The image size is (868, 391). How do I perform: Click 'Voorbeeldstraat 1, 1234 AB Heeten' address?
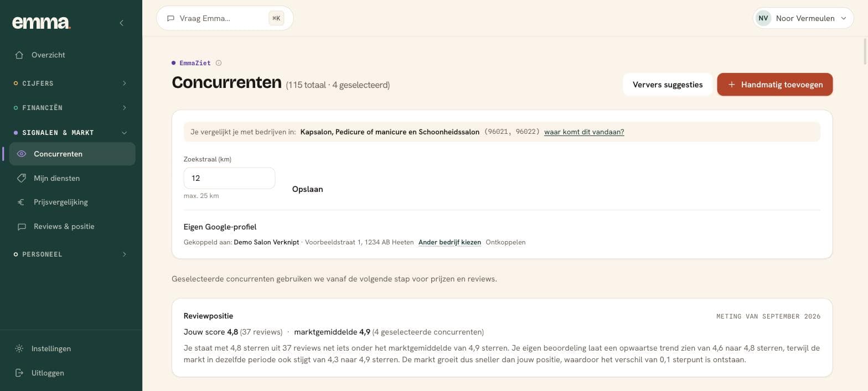(x=359, y=242)
